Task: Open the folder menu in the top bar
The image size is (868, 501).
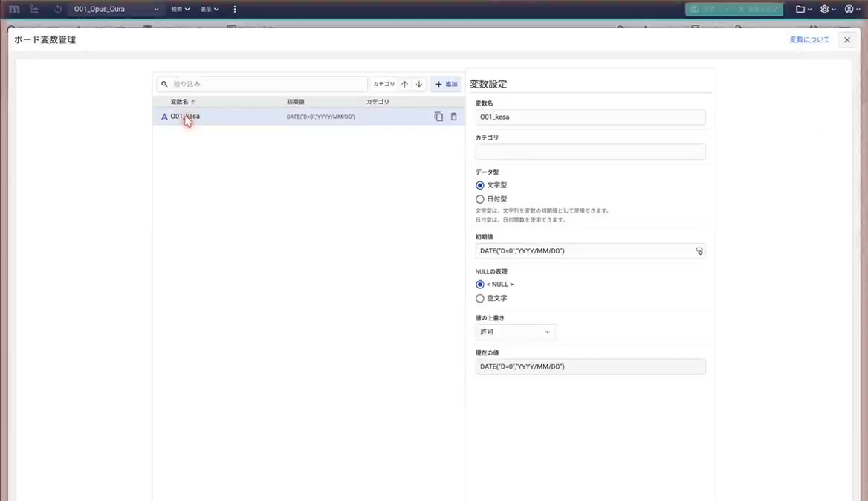Action: [x=803, y=10]
